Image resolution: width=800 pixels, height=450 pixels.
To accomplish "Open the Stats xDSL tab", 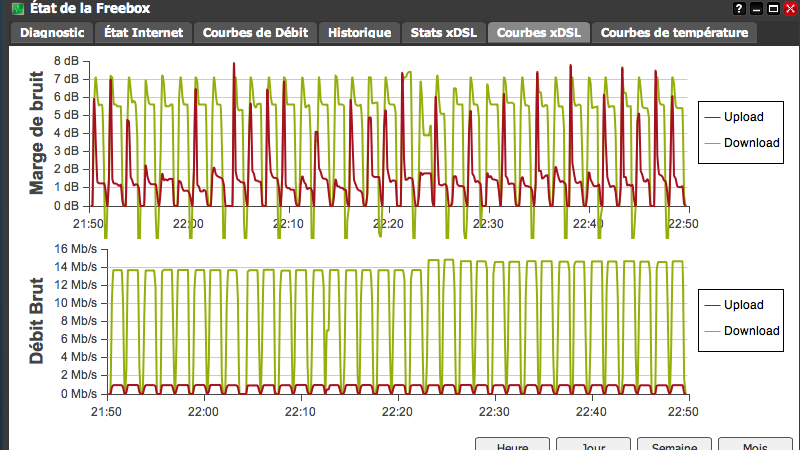I will [443, 33].
